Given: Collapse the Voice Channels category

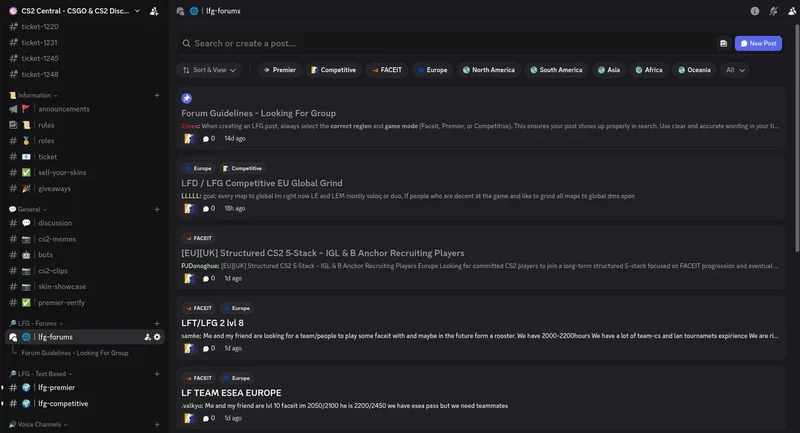Looking at the screenshot, I should coord(38,424).
